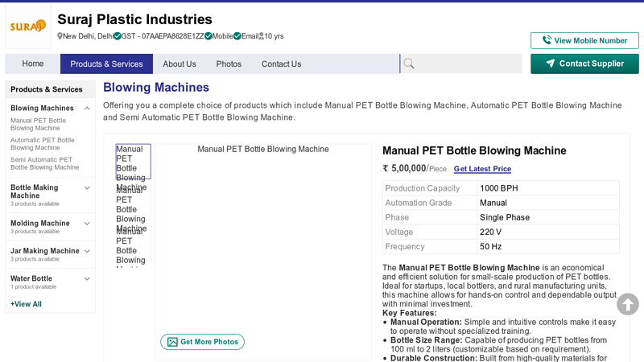The width and height of the screenshot is (644, 362).
Task: Go to the About Us tab
Action: click(180, 64)
